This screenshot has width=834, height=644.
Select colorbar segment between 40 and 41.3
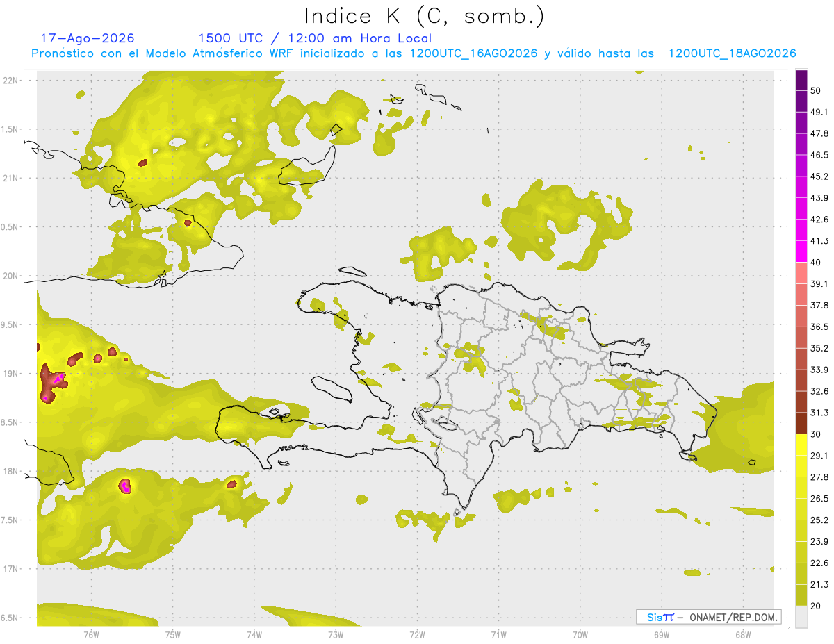click(802, 251)
